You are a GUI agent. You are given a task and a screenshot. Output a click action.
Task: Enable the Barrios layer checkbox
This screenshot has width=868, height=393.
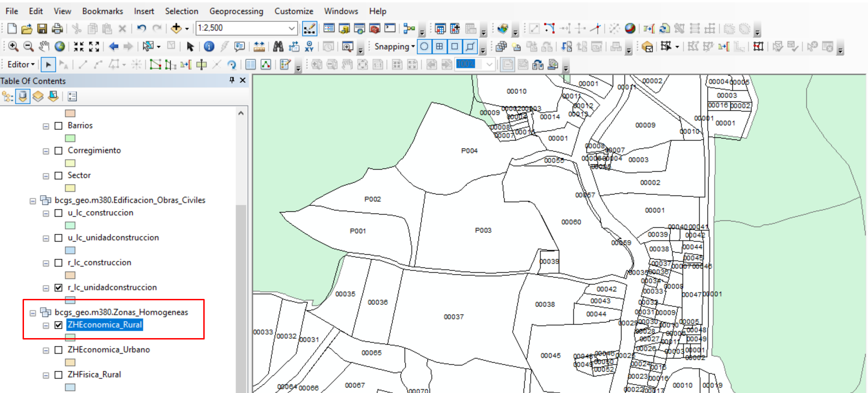(x=59, y=126)
